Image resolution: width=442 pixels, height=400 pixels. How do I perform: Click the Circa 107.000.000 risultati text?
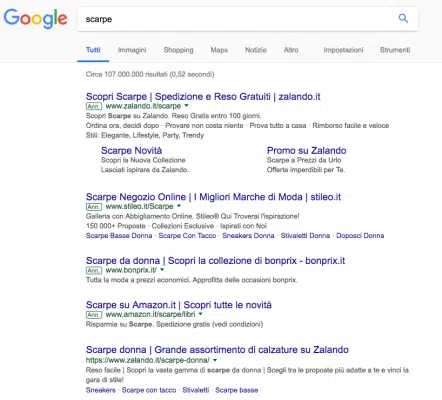pyautogui.click(x=150, y=74)
